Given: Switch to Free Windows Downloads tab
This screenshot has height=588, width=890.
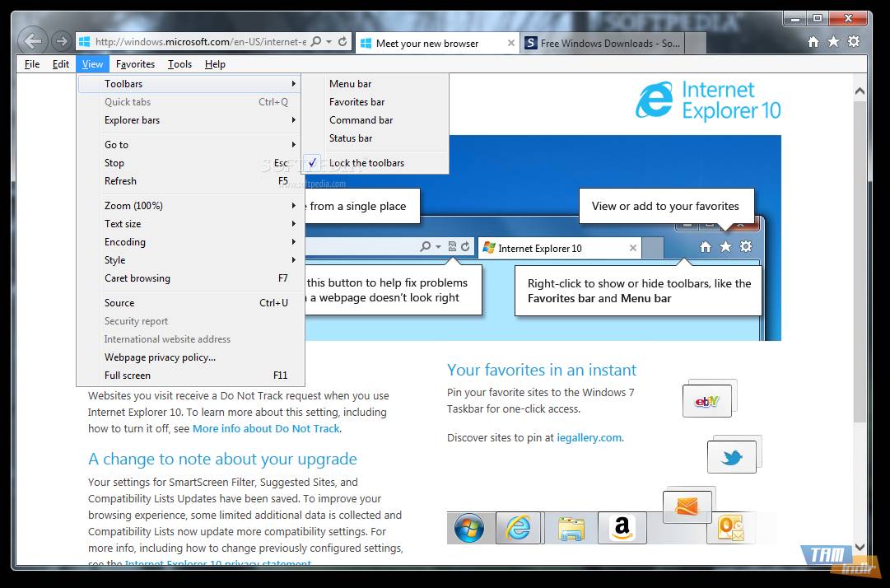Looking at the screenshot, I should (603, 44).
